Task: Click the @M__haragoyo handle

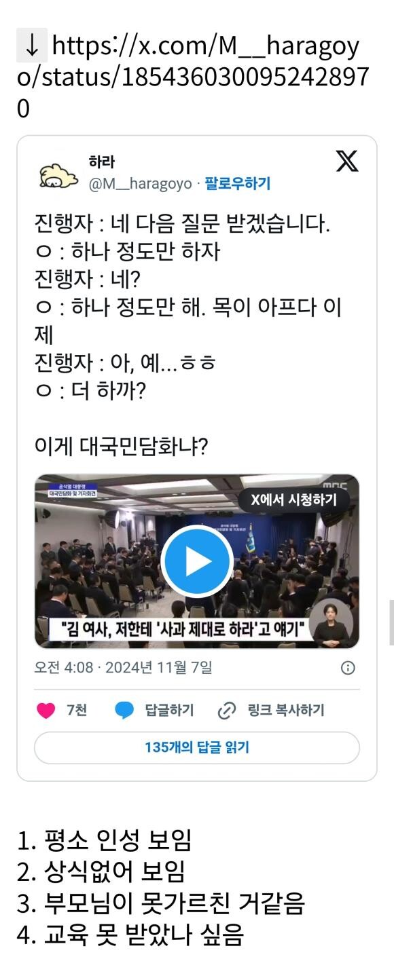Action: tap(140, 184)
